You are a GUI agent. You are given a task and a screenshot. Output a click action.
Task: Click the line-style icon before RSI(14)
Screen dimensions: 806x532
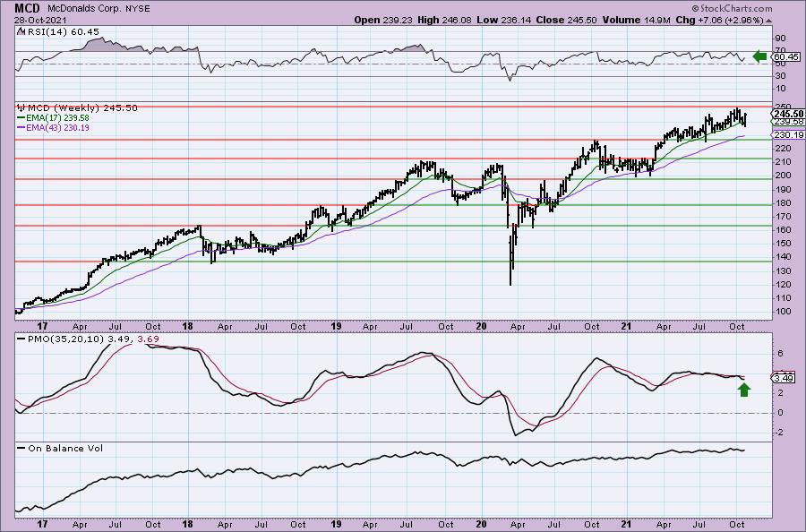[21, 32]
